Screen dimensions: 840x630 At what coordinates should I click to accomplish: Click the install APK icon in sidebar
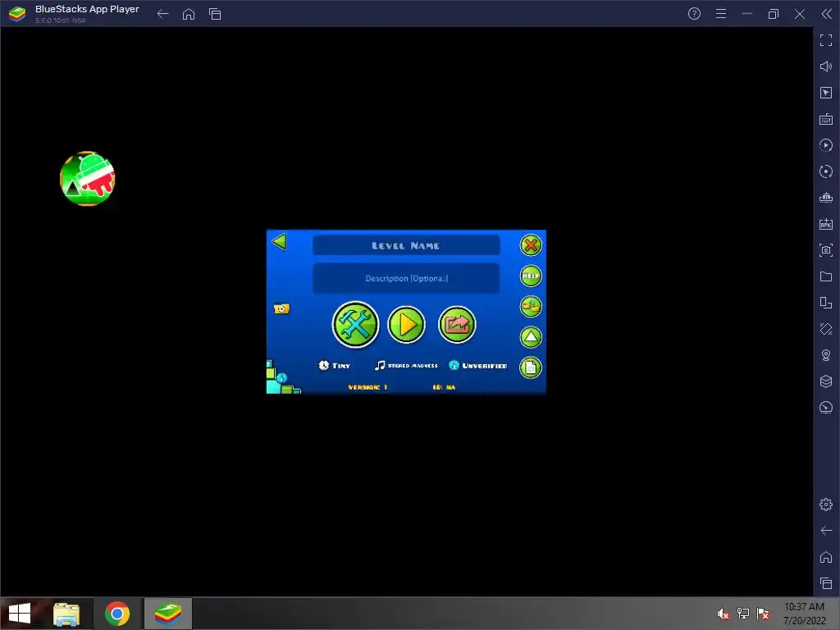(x=826, y=224)
